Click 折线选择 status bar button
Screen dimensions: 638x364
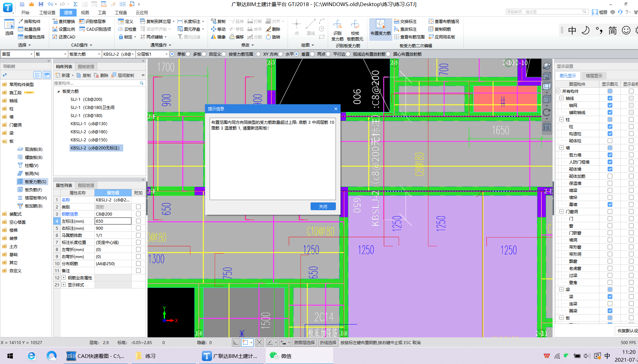coord(328,342)
